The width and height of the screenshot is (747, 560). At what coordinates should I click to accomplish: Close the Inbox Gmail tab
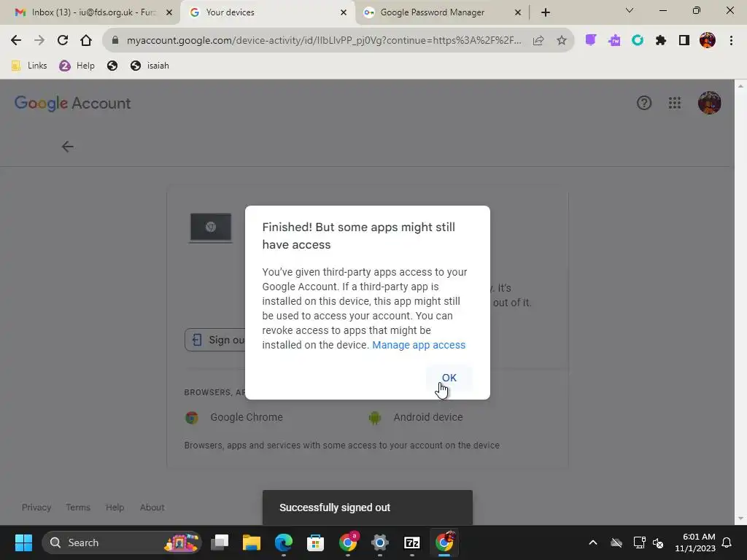pyautogui.click(x=169, y=12)
